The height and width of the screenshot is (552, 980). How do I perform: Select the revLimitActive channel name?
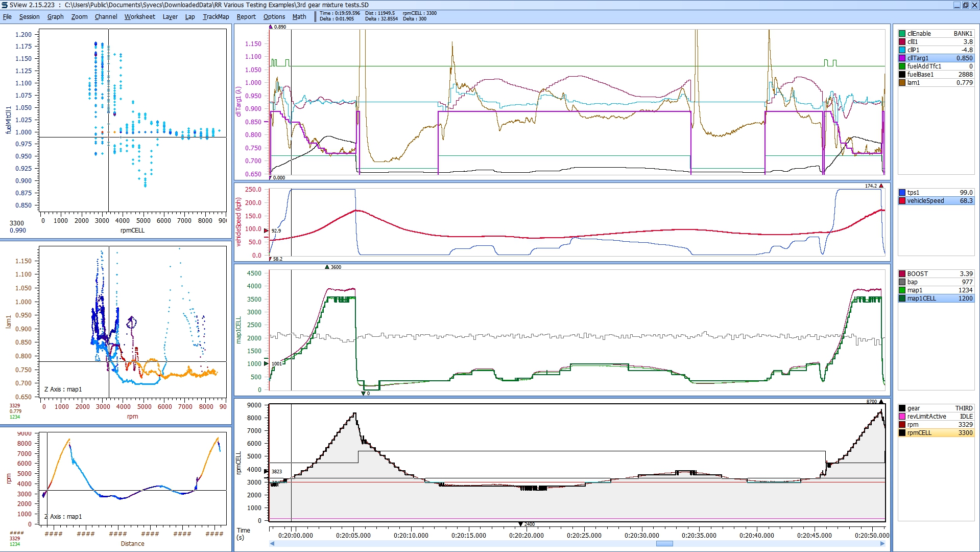click(x=926, y=417)
